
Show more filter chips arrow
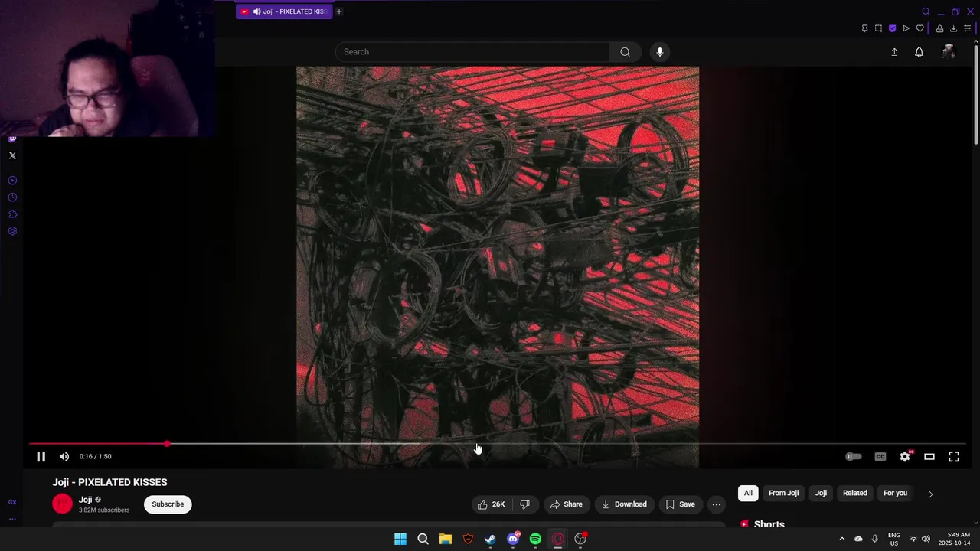930,494
